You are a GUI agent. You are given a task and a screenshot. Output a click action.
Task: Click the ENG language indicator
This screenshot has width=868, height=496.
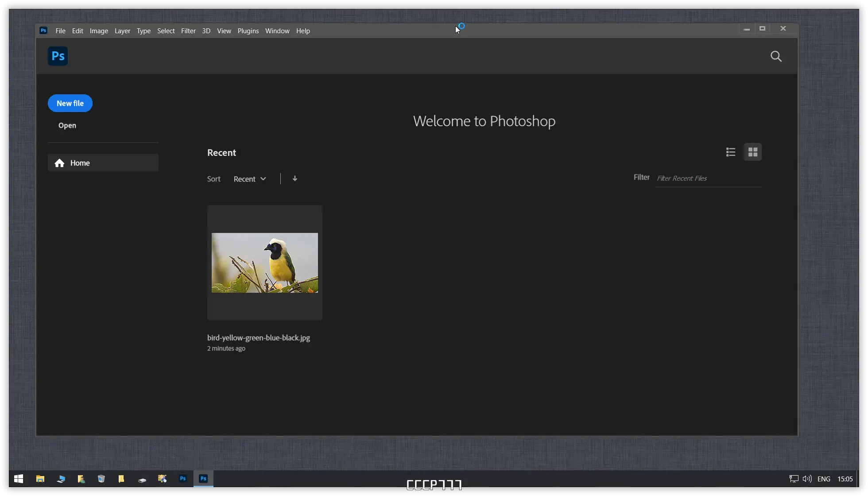pos(824,479)
